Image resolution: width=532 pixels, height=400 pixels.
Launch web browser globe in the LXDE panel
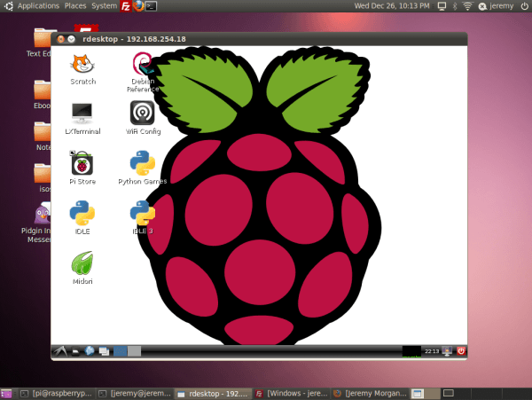click(90, 351)
